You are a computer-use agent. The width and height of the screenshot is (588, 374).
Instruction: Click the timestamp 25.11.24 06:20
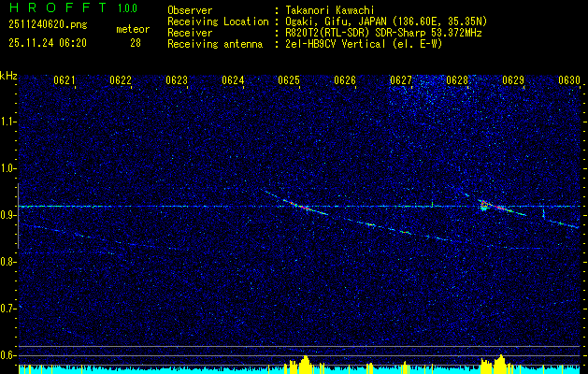tap(48, 43)
